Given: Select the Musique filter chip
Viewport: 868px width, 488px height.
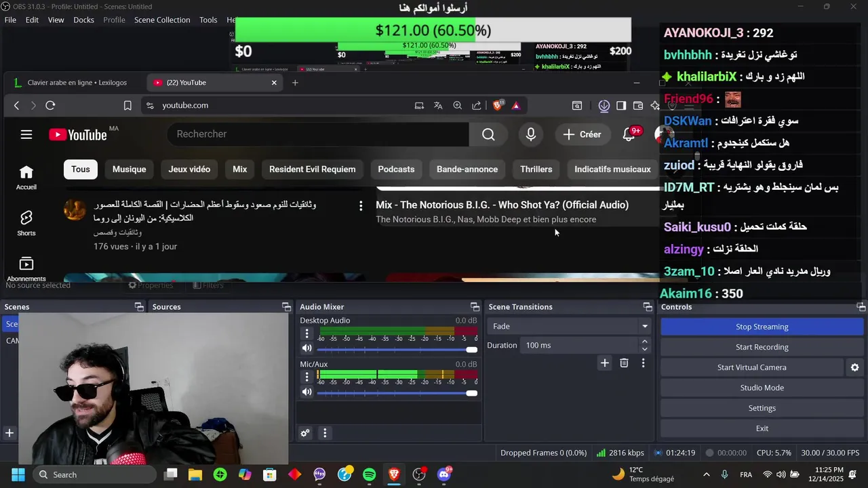Looking at the screenshot, I should 129,169.
